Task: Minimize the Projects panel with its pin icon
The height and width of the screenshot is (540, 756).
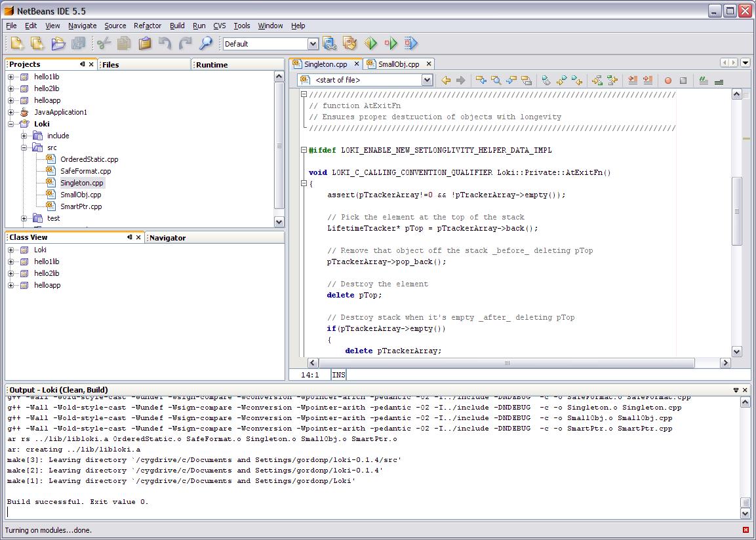Action: [x=83, y=64]
